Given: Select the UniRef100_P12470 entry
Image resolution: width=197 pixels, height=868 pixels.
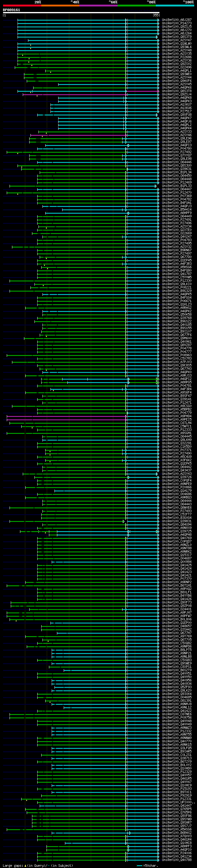Looking at the screenshot, I should point(177,192).
